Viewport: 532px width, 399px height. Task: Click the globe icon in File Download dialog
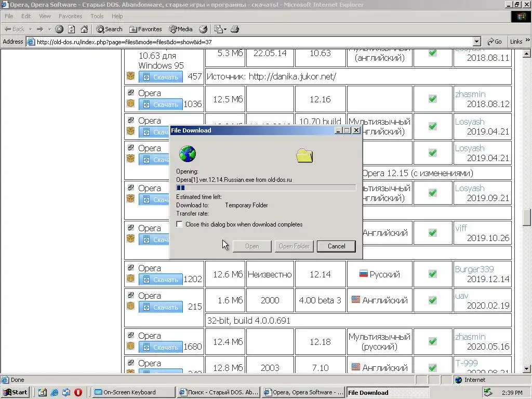pyautogui.click(x=187, y=154)
